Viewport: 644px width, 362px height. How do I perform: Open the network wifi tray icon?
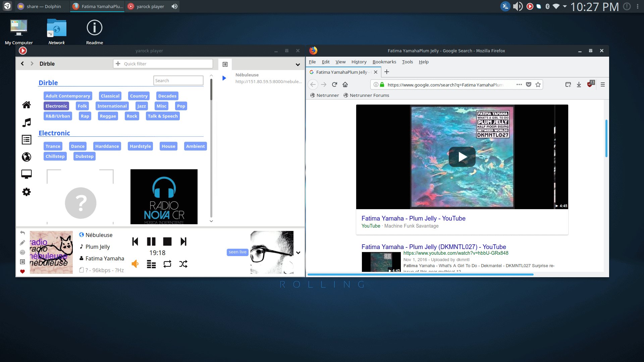coord(556,6)
